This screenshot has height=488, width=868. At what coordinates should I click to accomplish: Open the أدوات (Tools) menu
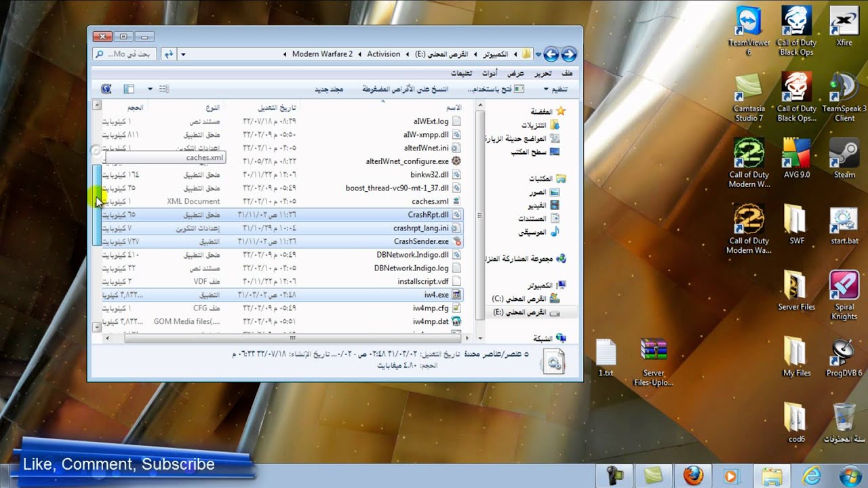(490, 73)
